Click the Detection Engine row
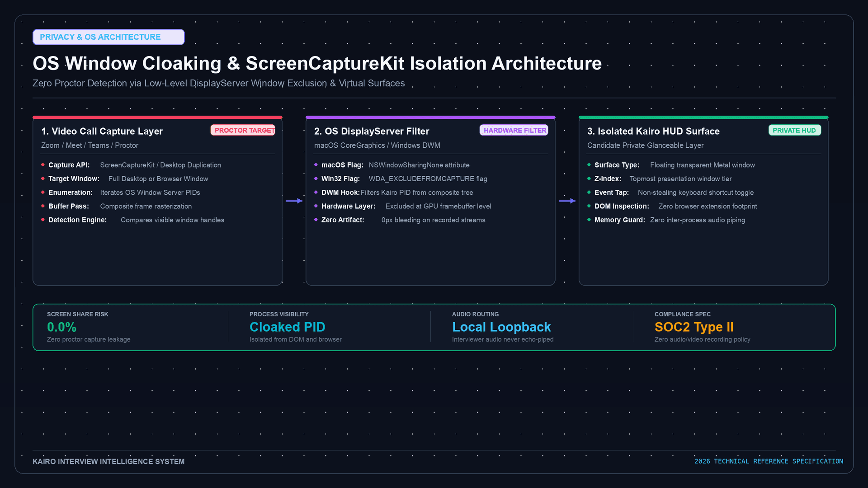 pyautogui.click(x=133, y=220)
